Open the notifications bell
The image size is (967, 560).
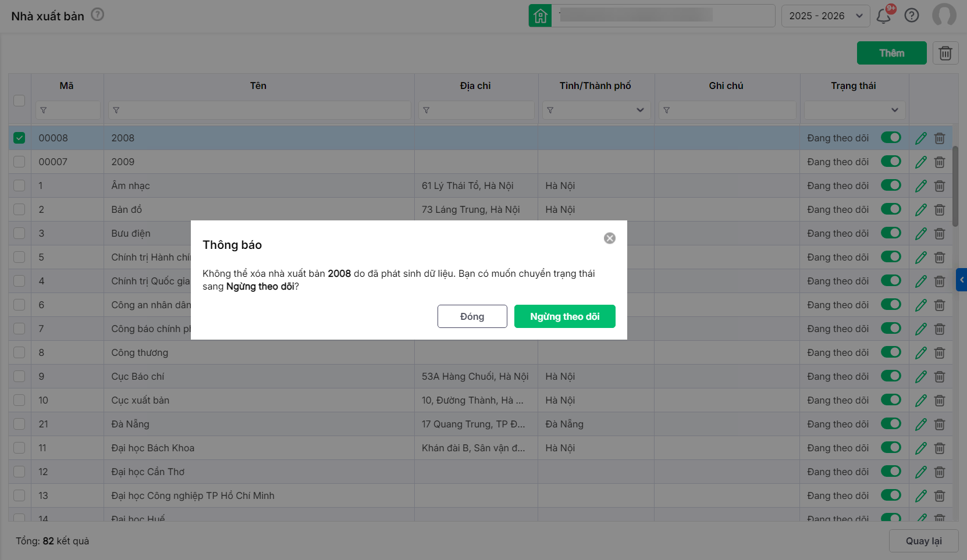(883, 16)
